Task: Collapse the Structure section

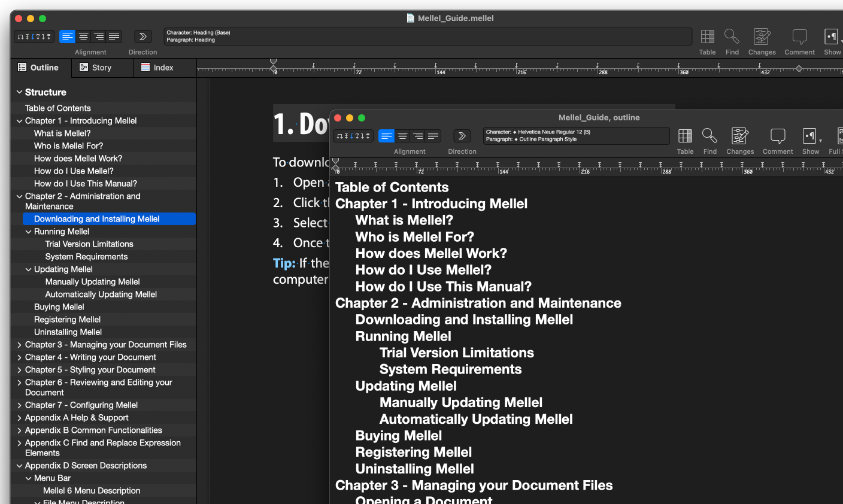Action: click(x=19, y=92)
